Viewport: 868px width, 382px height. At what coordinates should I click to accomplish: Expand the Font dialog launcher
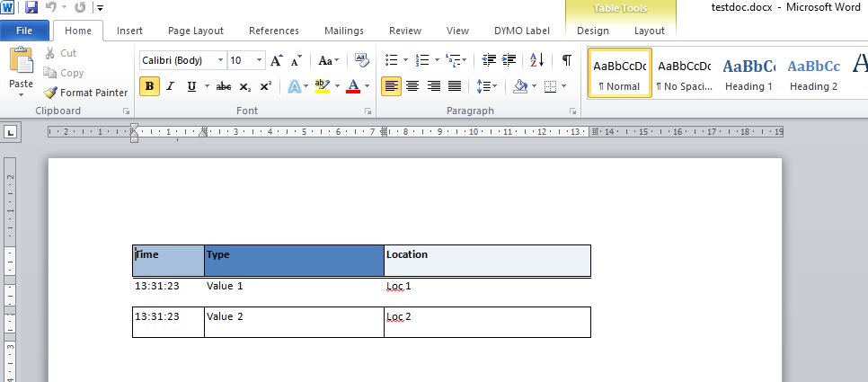click(368, 111)
